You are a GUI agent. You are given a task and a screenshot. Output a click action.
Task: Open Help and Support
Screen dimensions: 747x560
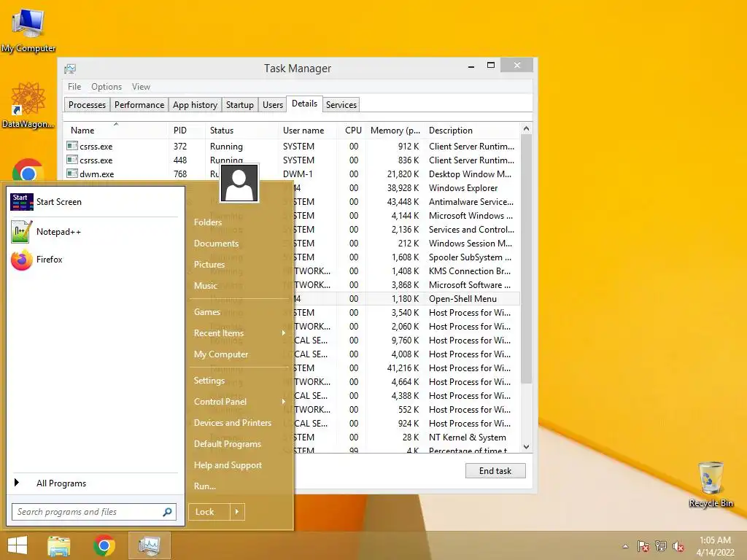pos(239,465)
